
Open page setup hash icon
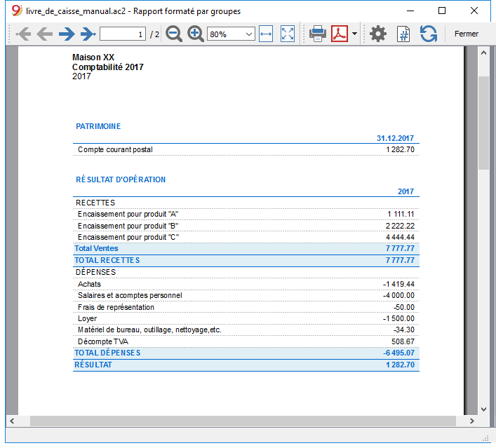(403, 34)
